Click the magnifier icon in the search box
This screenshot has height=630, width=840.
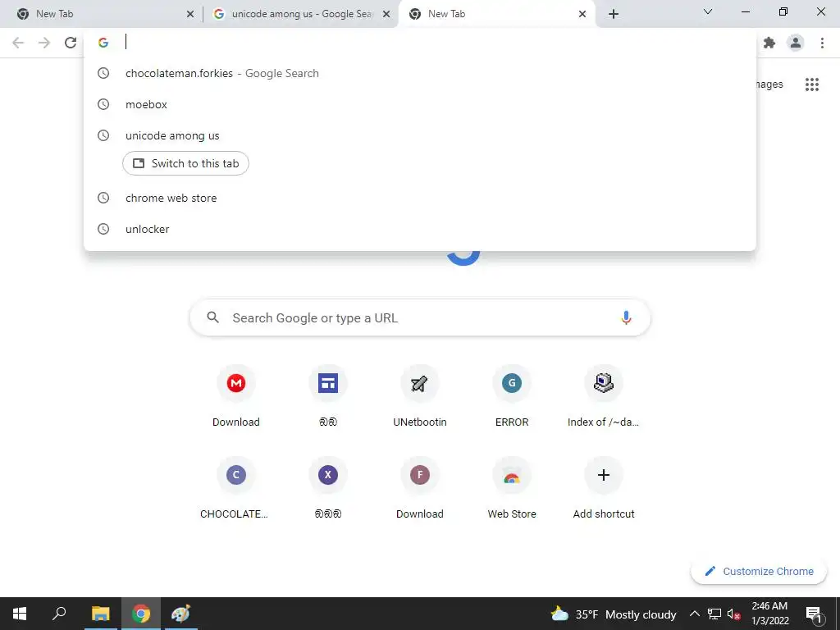pyautogui.click(x=212, y=317)
